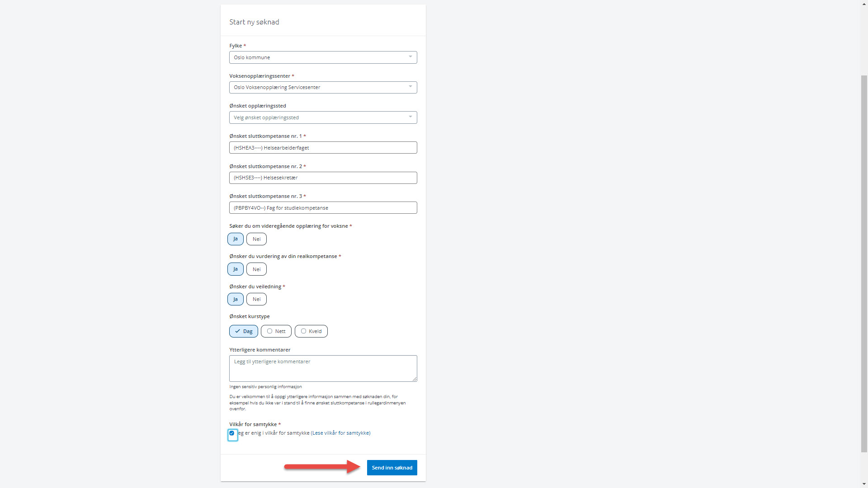Select the Kveld course type

(x=311, y=331)
